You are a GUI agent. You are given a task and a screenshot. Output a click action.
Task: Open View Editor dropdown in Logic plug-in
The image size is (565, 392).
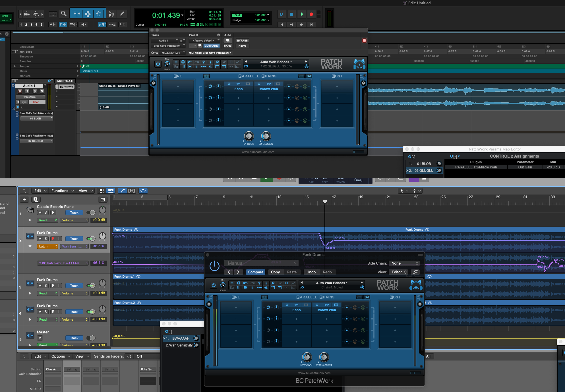[x=399, y=272]
